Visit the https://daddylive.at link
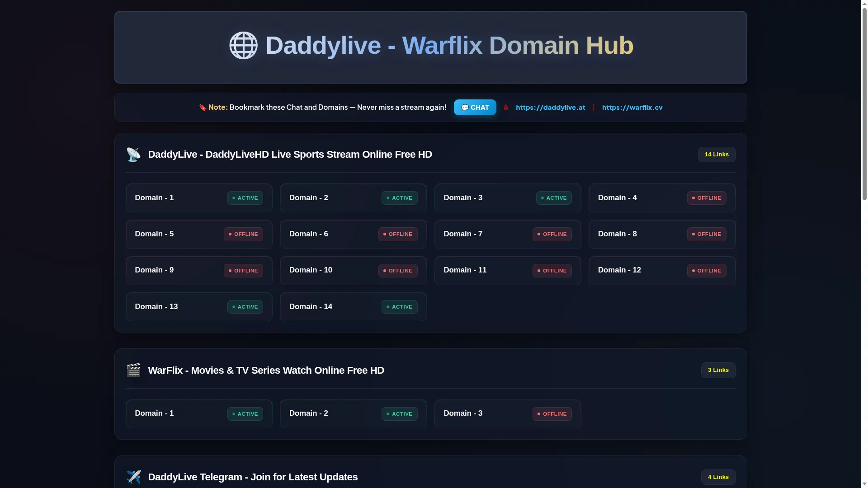This screenshot has height=488, width=868. coord(550,108)
